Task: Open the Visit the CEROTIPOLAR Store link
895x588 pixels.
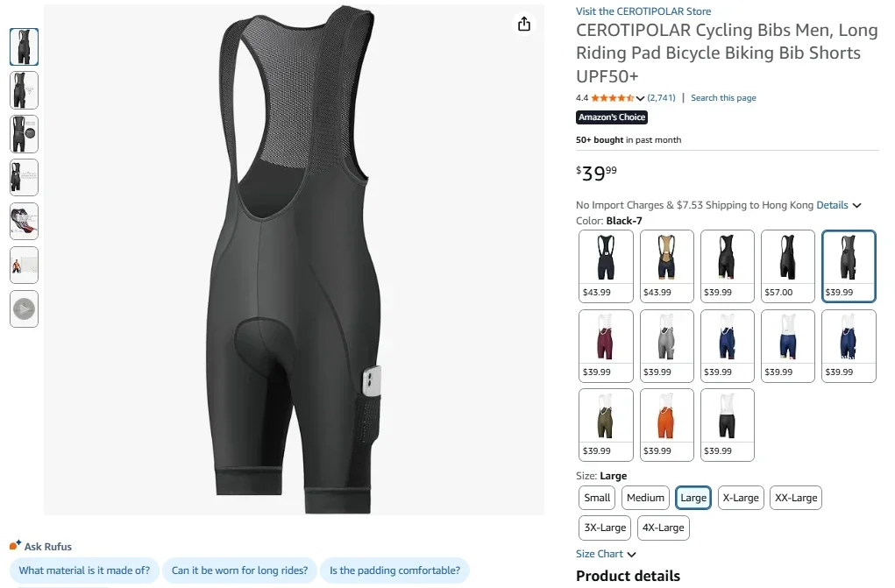Action: point(643,11)
